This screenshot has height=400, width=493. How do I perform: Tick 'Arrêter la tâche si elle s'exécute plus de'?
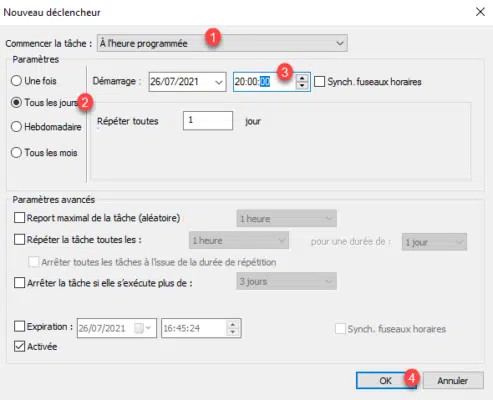coord(19,283)
